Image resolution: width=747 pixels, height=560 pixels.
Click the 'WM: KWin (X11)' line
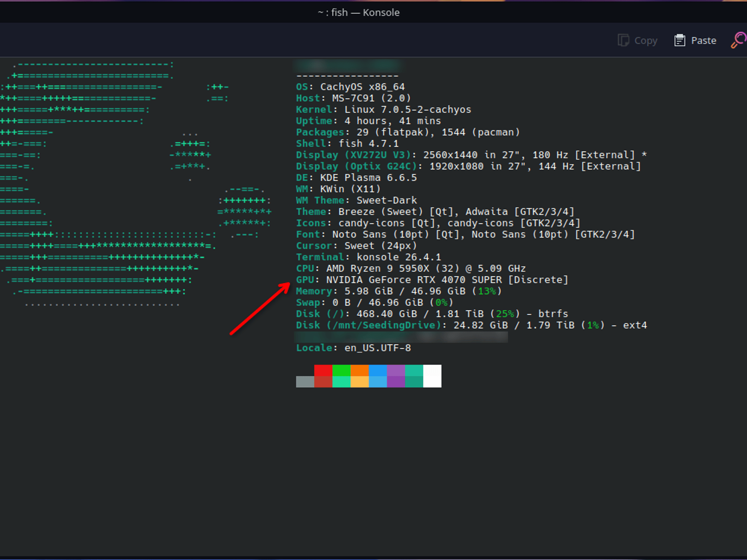pyautogui.click(x=338, y=189)
